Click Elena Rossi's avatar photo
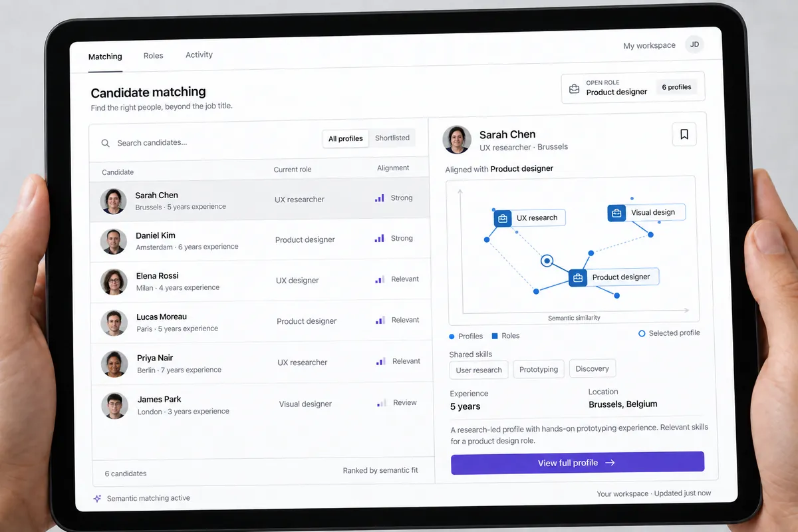This screenshot has height=532, width=798. tap(114, 282)
